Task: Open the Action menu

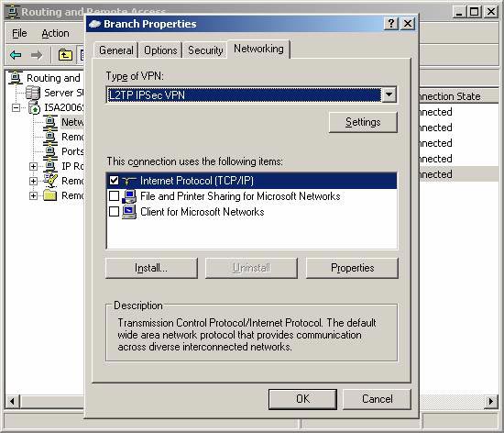Action: coord(55,33)
